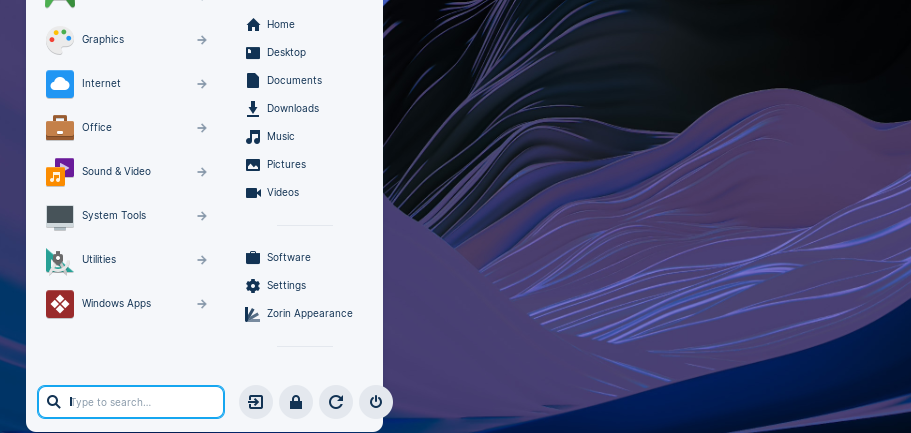Click the Home house icon
The height and width of the screenshot is (433, 911).
coord(253,24)
